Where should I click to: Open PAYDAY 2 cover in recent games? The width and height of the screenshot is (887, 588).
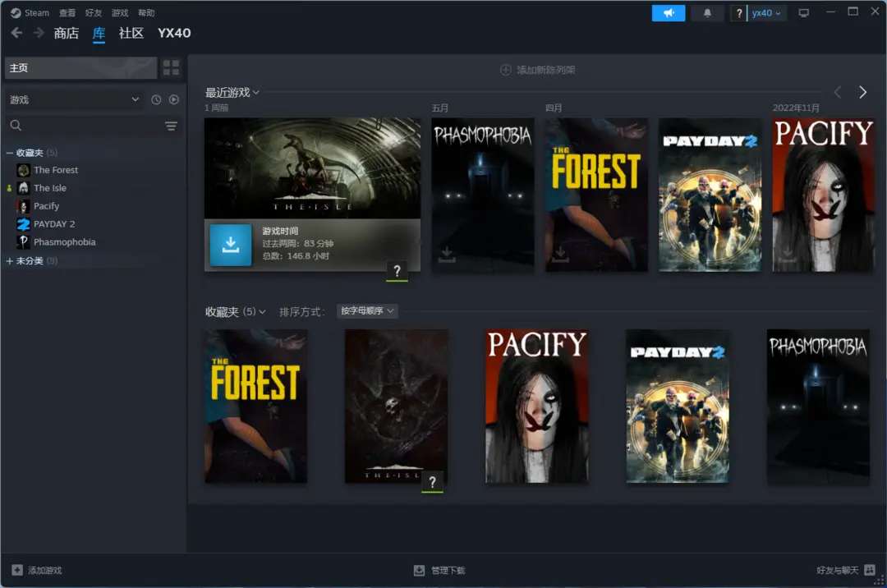710,195
